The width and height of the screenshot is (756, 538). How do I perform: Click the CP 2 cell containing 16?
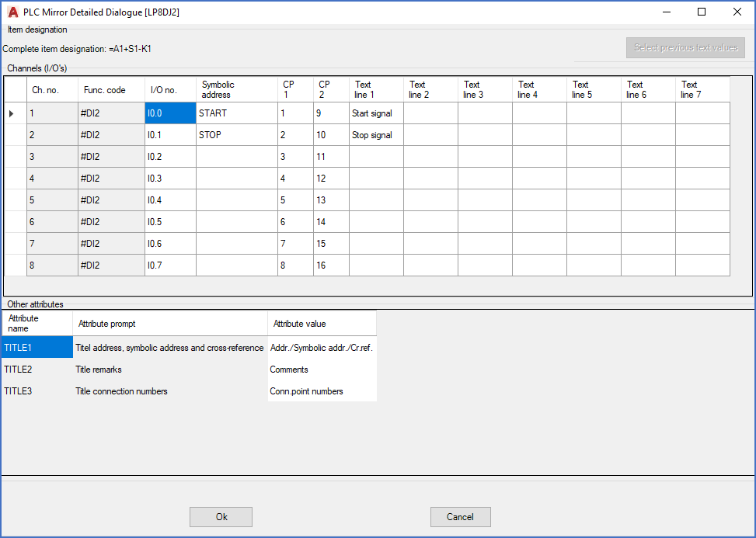(330, 265)
